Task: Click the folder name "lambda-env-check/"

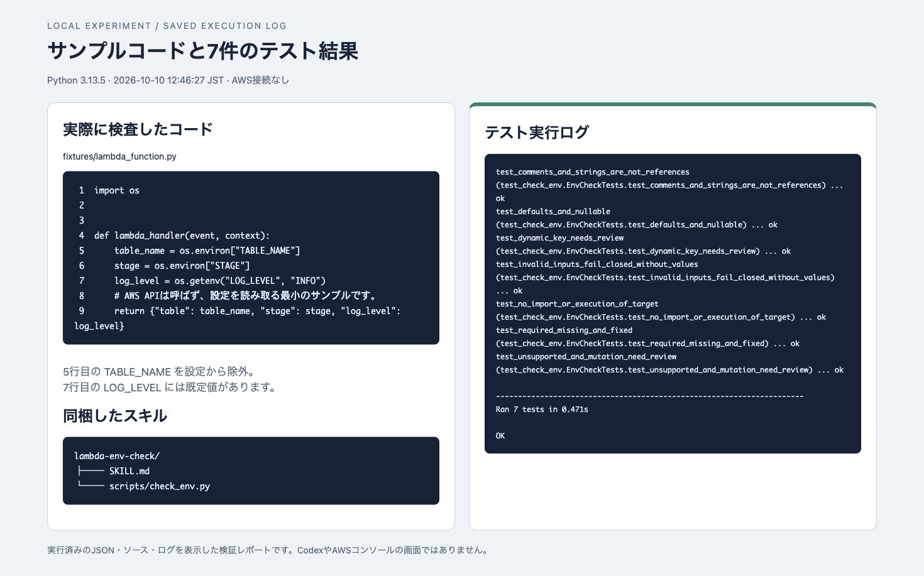Action: (117, 456)
